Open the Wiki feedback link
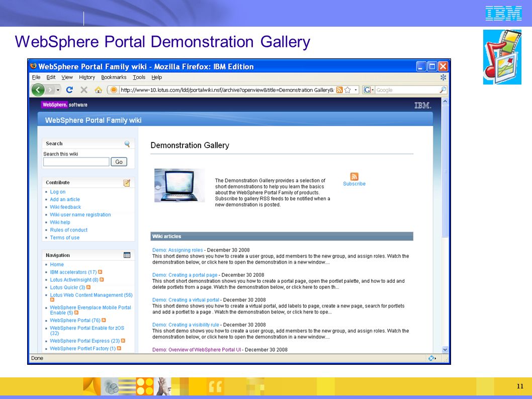 [65, 207]
